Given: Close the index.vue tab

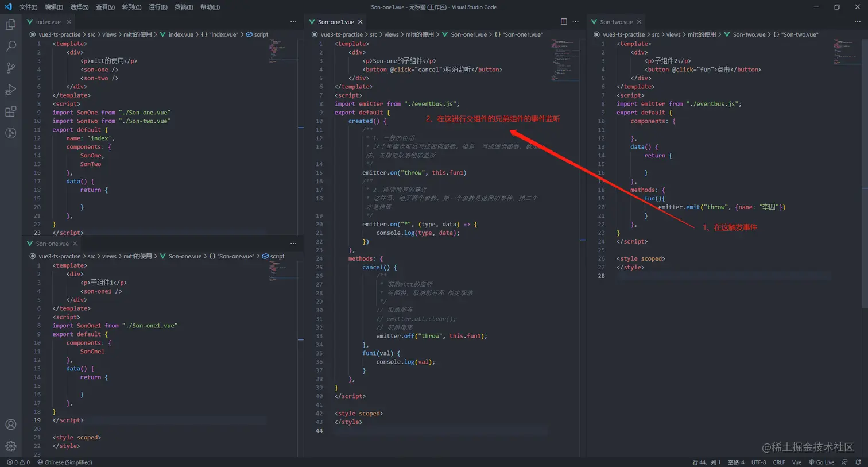Looking at the screenshot, I should [69, 22].
